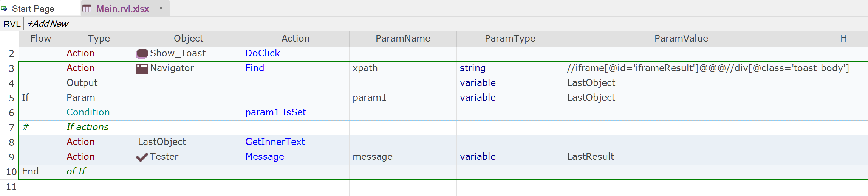The height and width of the screenshot is (196, 868).
Task: Click the ParamValue column header
Action: (x=681, y=39)
